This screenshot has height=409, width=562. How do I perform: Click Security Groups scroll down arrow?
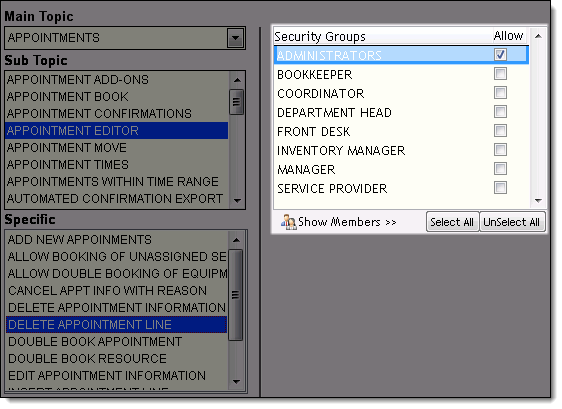pos(538,200)
